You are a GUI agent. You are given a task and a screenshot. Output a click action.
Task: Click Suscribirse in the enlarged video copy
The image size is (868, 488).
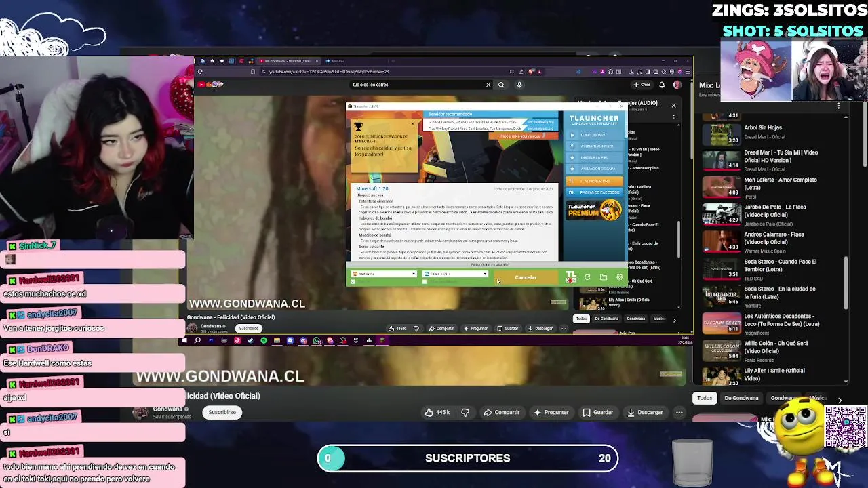pos(222,412)
